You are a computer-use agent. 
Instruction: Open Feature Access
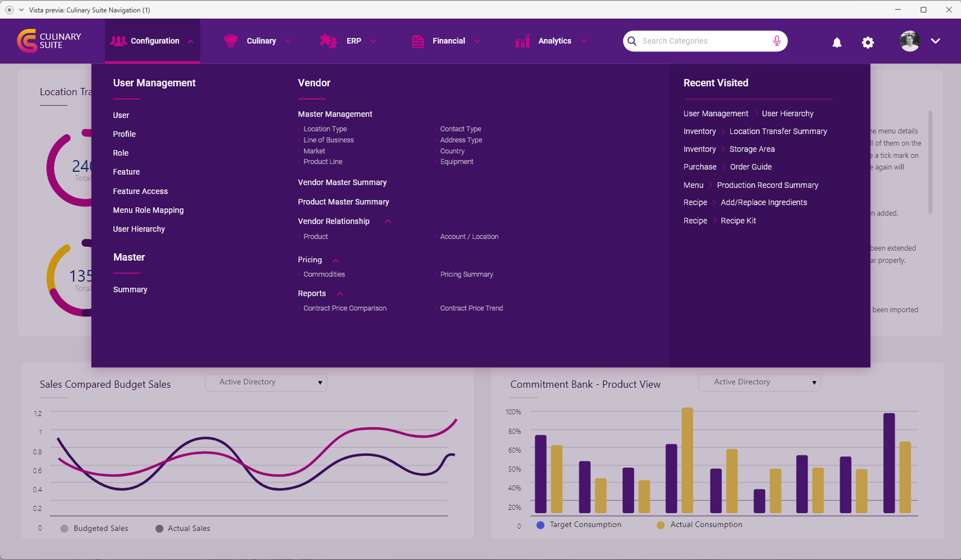point(140,191)
